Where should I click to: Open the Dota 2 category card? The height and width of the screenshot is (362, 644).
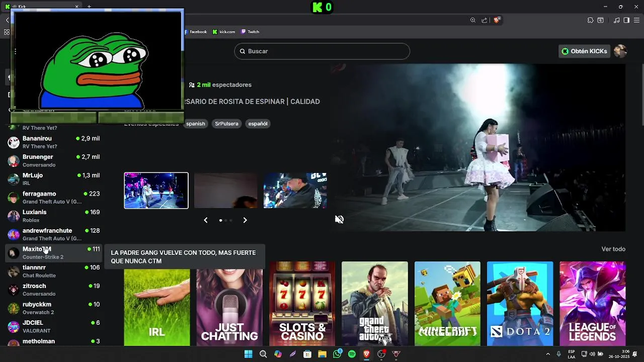[520, 304]
